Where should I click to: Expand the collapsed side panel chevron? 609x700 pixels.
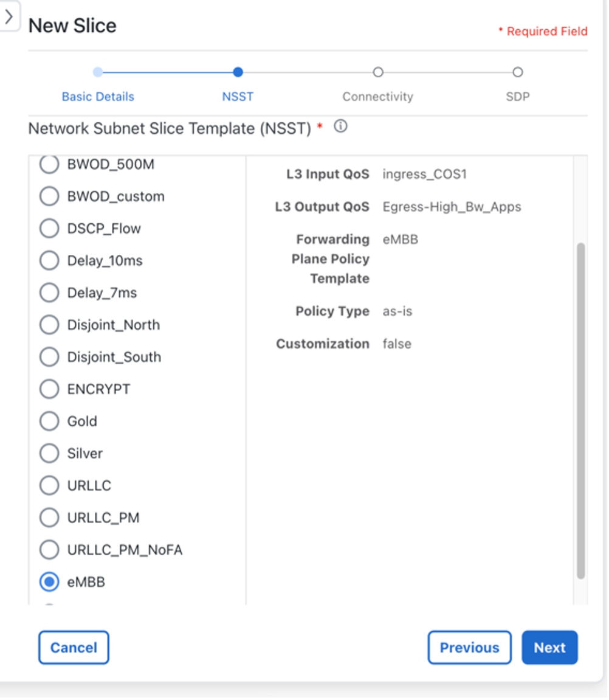pyautogui.click(x=9, y=17)
